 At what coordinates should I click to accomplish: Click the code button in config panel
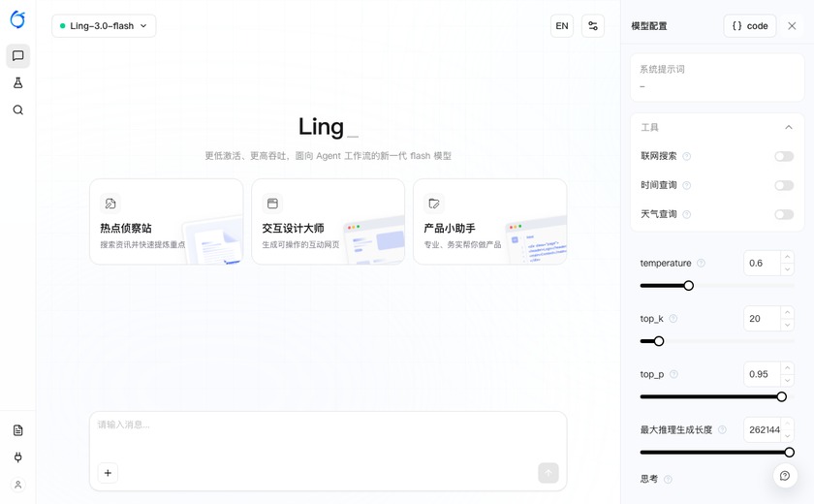(750, 26)
